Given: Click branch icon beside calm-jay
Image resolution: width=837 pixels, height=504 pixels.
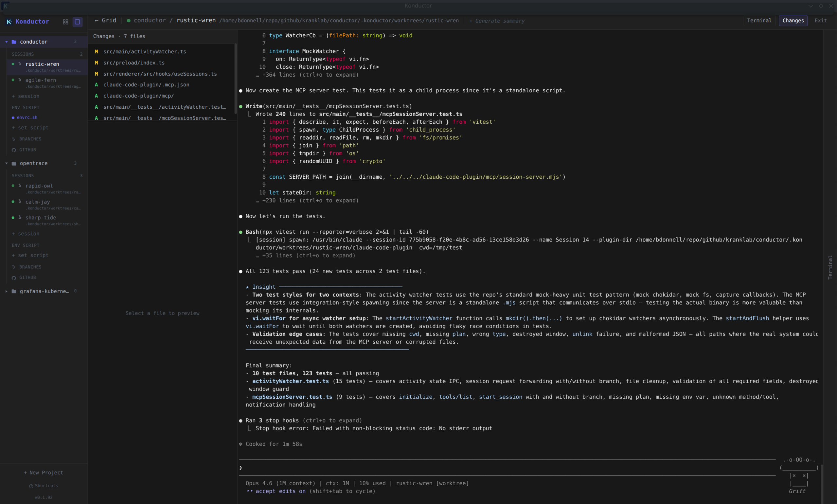Looking at the screenshot, I should pyautogui.click(x=20, y=202).
